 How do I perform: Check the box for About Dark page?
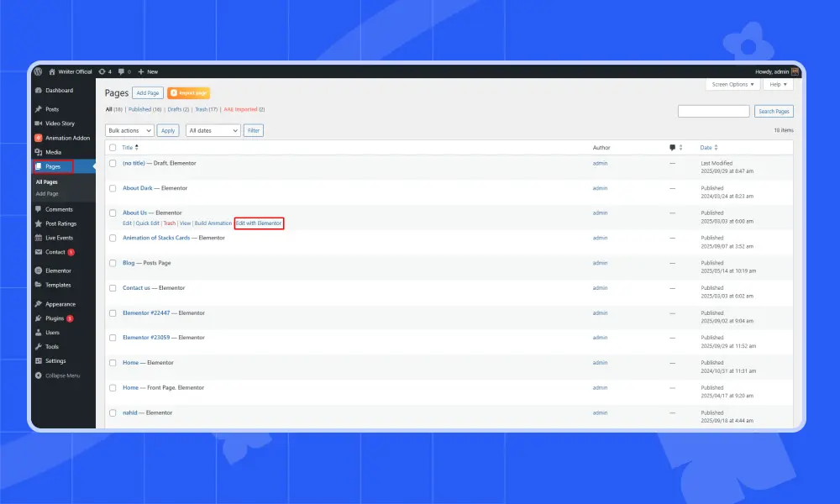coord(113,188)
